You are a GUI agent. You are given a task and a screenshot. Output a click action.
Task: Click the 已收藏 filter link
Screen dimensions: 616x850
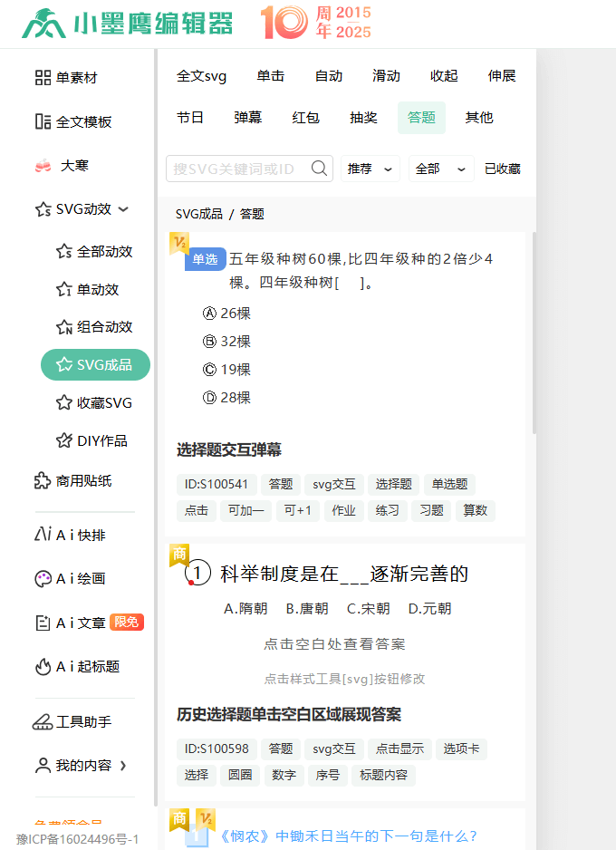pos(502,169)
